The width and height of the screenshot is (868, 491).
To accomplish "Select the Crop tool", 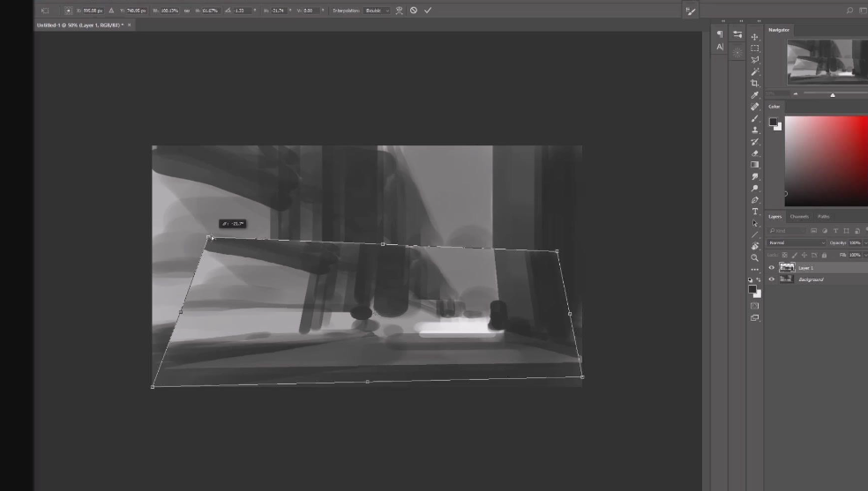I will pyautogui.click(x=754, y=83).
